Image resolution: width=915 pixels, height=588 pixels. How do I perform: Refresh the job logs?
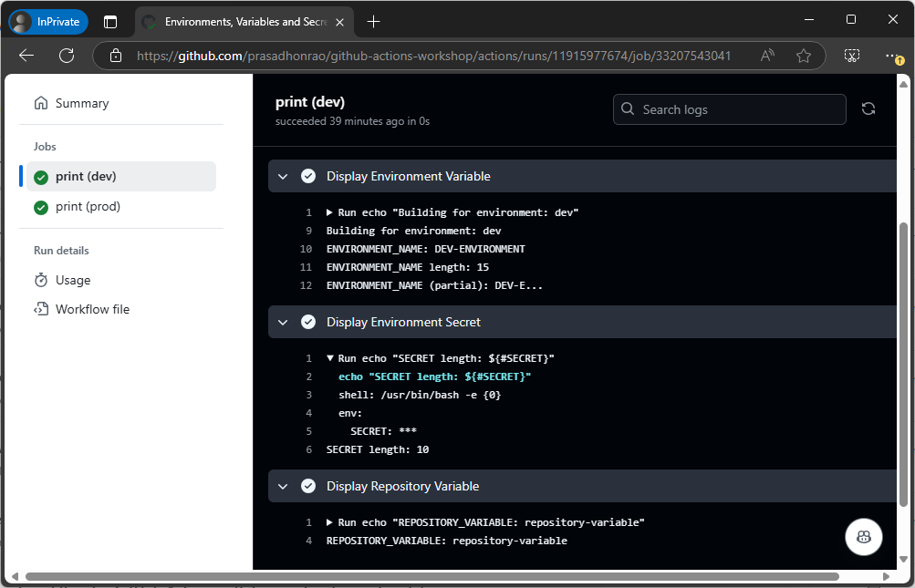(x=868, y=108)
